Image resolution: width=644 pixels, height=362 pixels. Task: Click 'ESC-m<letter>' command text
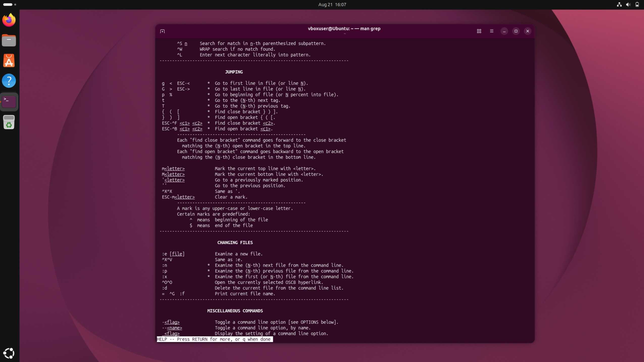[x=178, y=197]
